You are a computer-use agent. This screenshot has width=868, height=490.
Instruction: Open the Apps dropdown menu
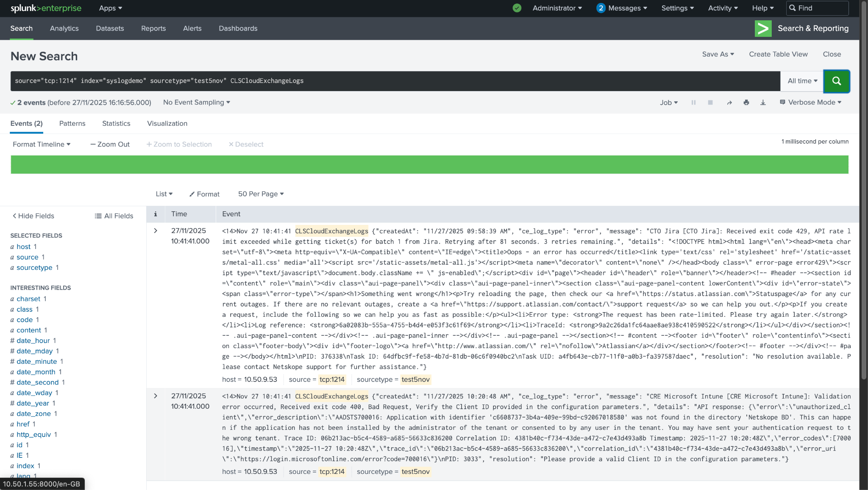point(111,8)
